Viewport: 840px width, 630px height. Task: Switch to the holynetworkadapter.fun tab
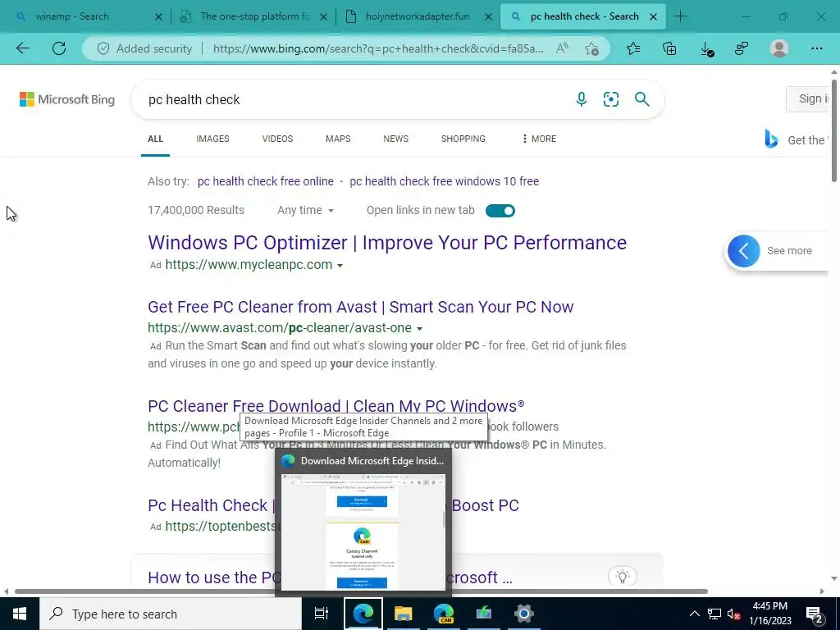418,16
